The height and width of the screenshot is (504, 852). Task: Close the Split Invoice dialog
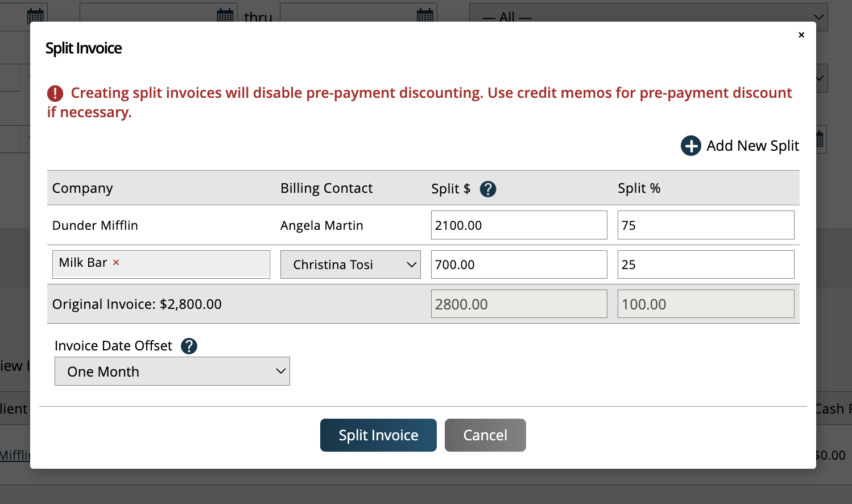click(801, 35)
